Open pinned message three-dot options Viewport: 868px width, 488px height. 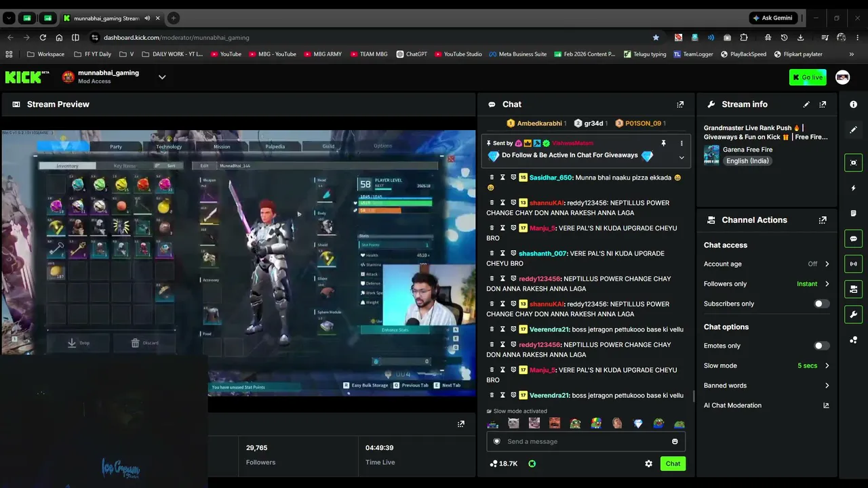(x=682, y=143)
